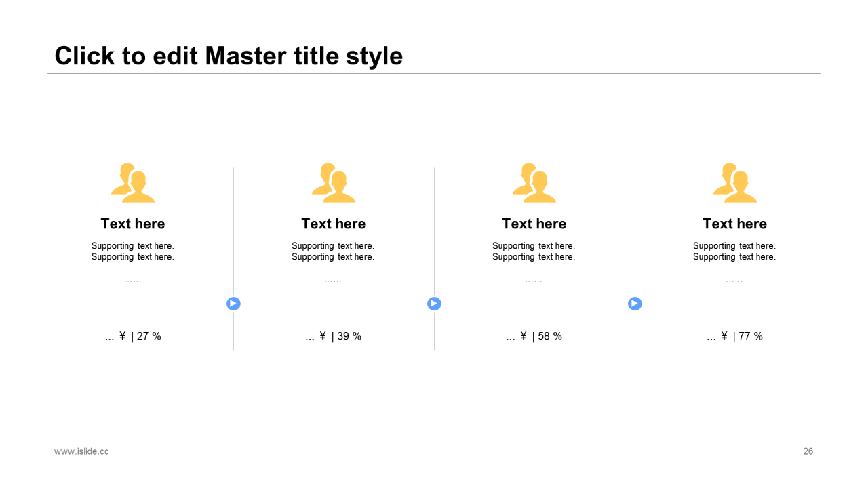Select the third yellow people icon
This screenshot has width=868, height=488.
(534, 182)
